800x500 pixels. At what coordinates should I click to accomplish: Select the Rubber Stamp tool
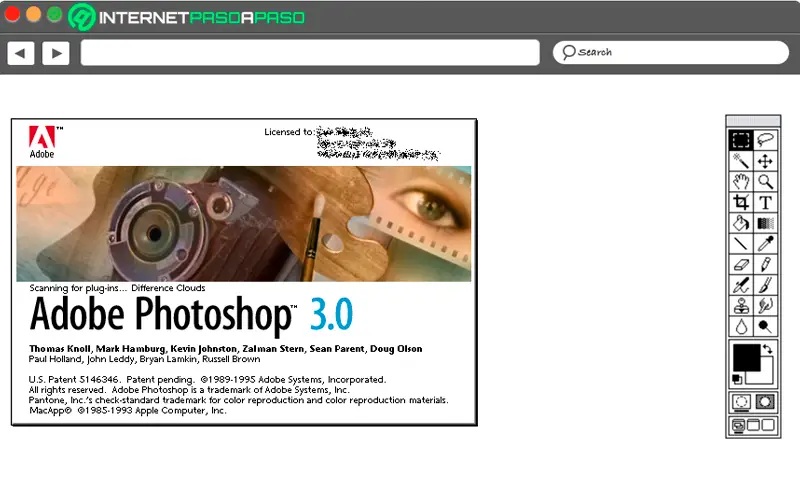(x=741, y=306)
